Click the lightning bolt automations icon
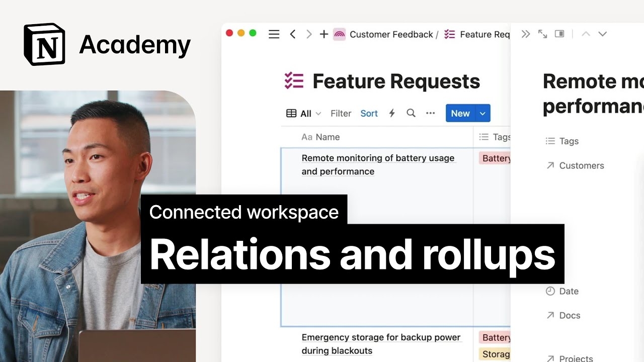The width and height of the screenshot is (644, 362). coord(392,113)
